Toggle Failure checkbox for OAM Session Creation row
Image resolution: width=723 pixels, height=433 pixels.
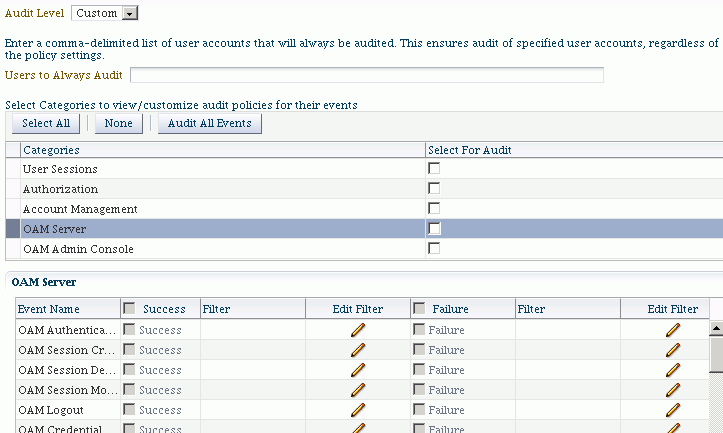click(419, 350)
